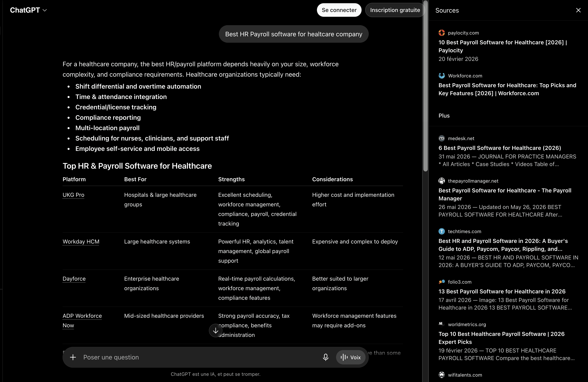588x382 pixels.
Task: Click the Inscription gratuite button
Action: pyautogui.click(x=395, y=10)
